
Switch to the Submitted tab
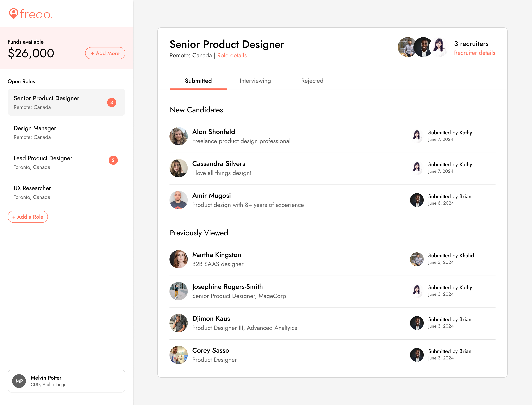(x=198, y=81)
